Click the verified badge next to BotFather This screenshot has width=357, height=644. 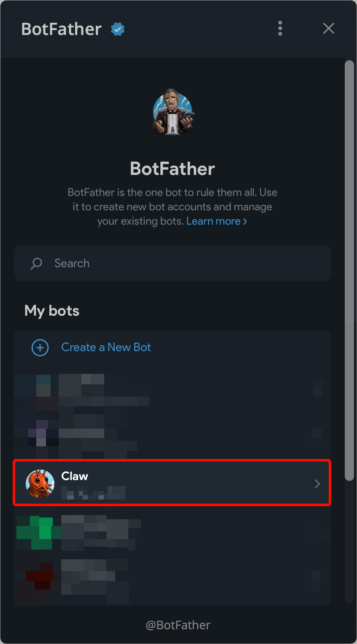117,29
